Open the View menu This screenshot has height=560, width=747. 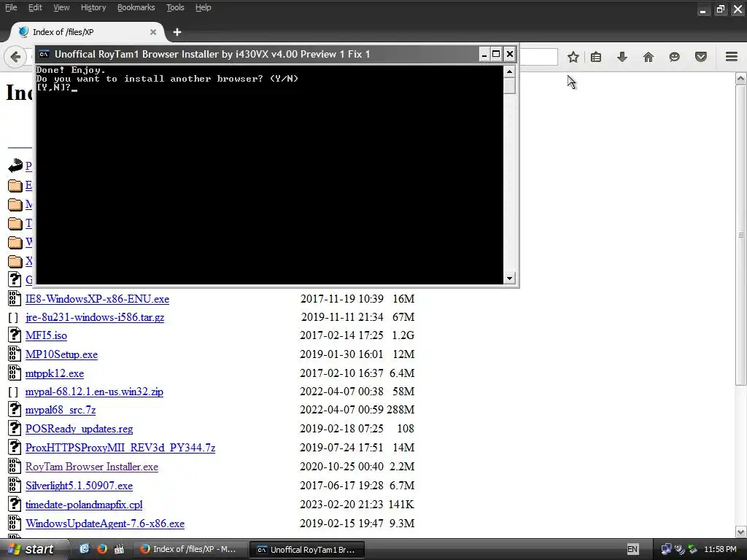click(x=61, y=7)
